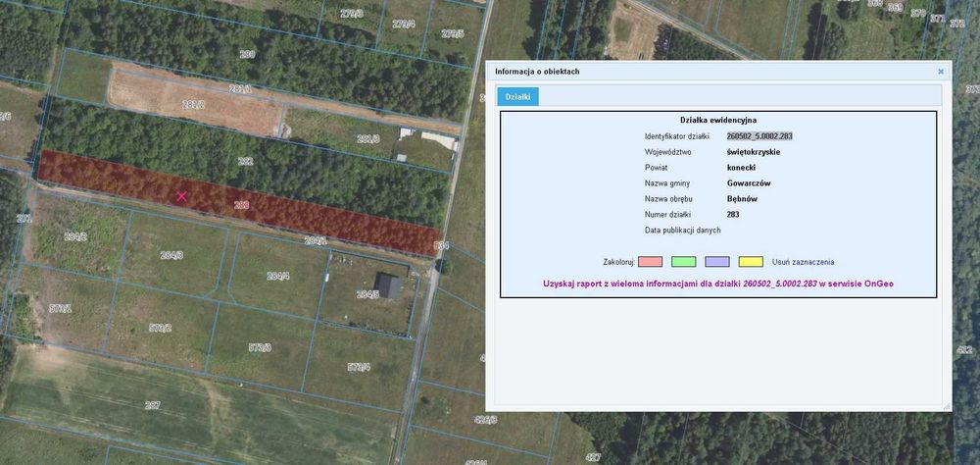Select the parcel identifier 260502_5.0002.283 text

click(760, 135)
